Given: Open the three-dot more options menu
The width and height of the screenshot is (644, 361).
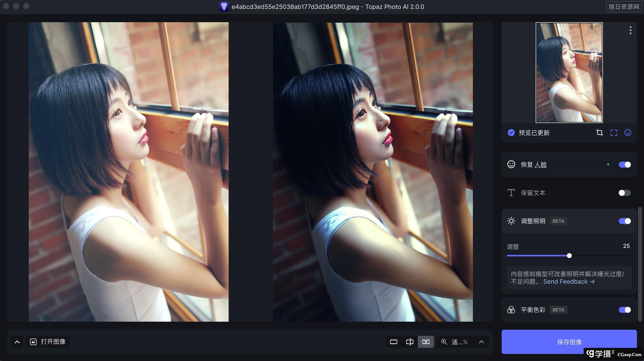Looking at the screenshot, I should [x=630, y=30].
